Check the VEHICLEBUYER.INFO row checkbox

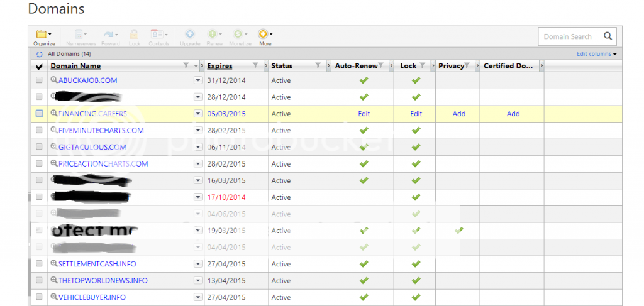coord(39,297)
